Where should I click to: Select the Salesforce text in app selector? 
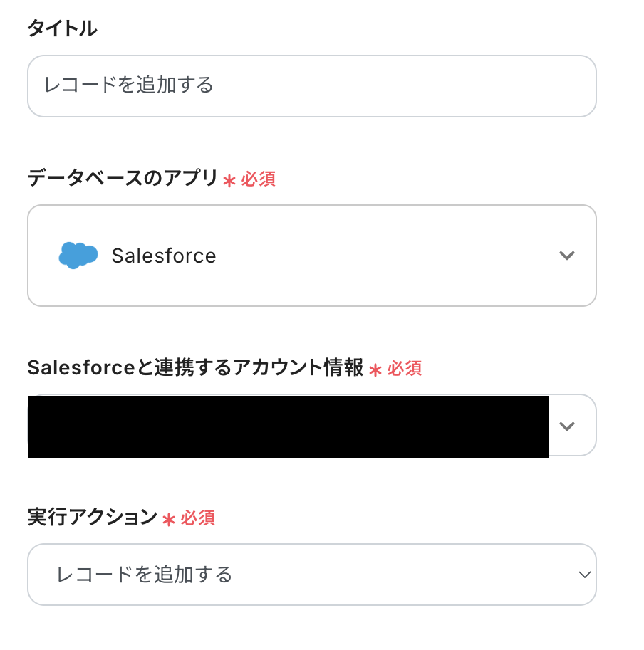tap(164, 256)
